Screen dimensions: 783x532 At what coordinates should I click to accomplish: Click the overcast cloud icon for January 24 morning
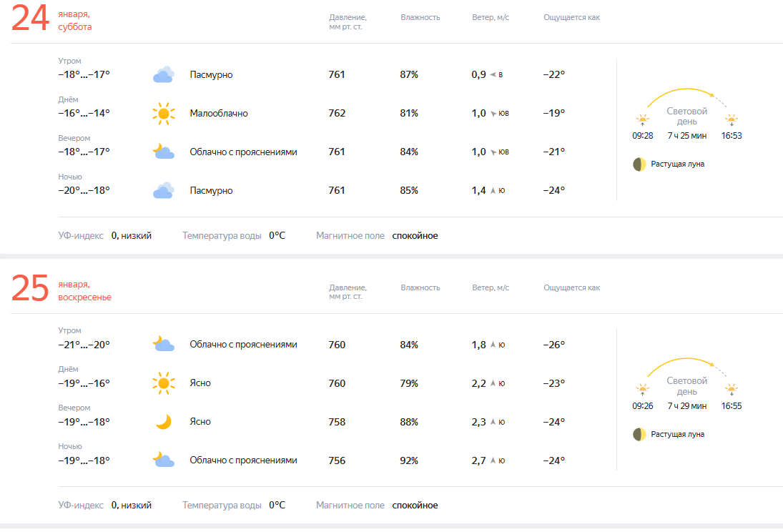pos(164,74)
